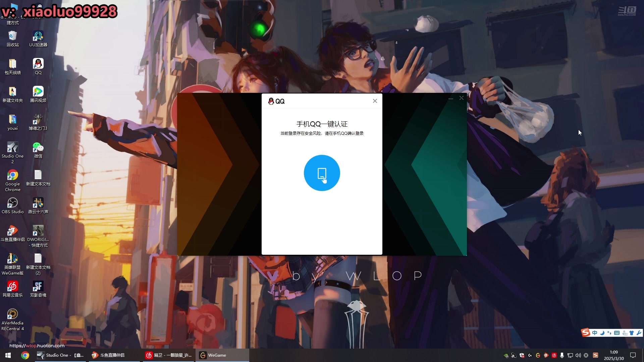This screenshot has width=644, height=362.
Task: Switch to 斗鱼直播伴侣 taskbar window
Action: coord(114,355)
